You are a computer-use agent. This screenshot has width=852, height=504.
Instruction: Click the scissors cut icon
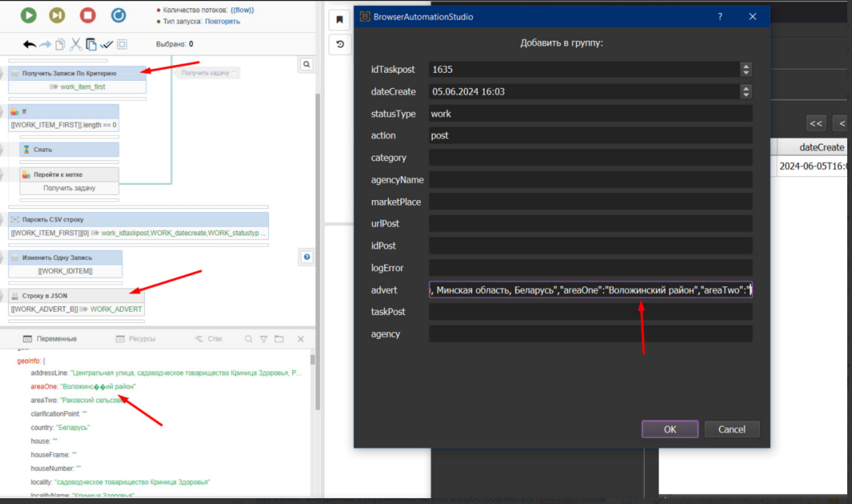(76, 45)
